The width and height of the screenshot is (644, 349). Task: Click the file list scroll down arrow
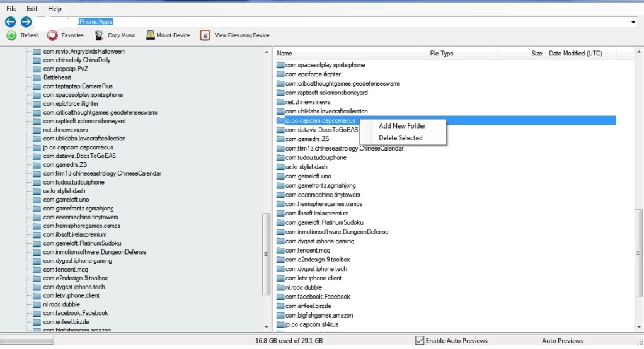tap(639, 327)
